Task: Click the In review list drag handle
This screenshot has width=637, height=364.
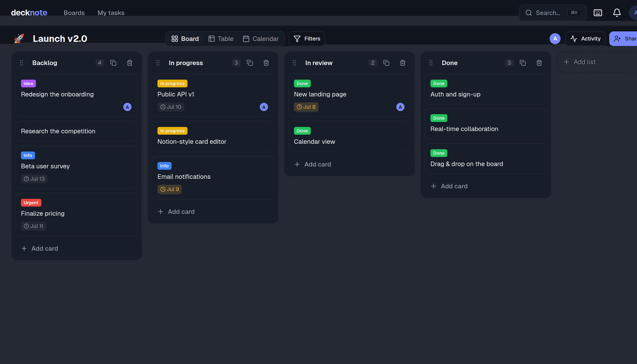Action: coord(295,63)
